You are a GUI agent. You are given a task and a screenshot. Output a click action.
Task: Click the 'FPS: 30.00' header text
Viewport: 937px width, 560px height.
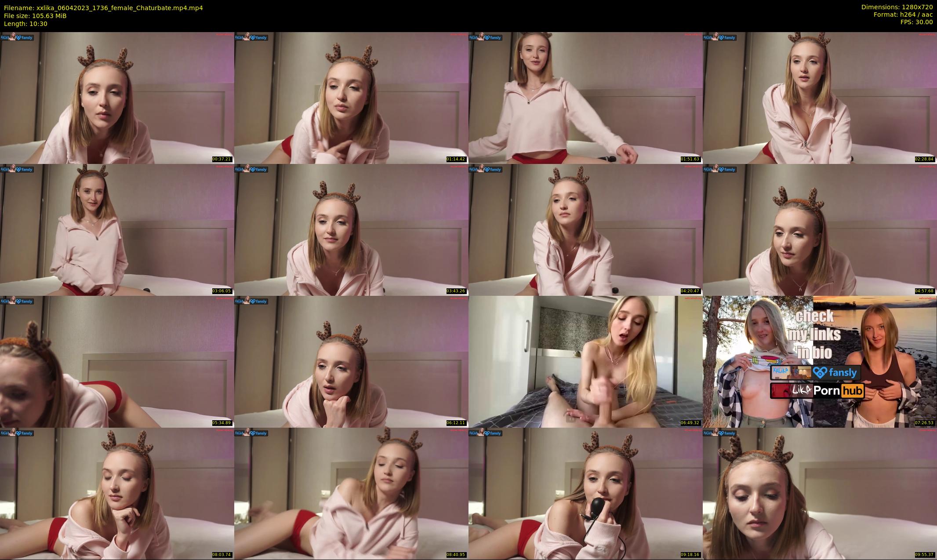coord(916,22)
